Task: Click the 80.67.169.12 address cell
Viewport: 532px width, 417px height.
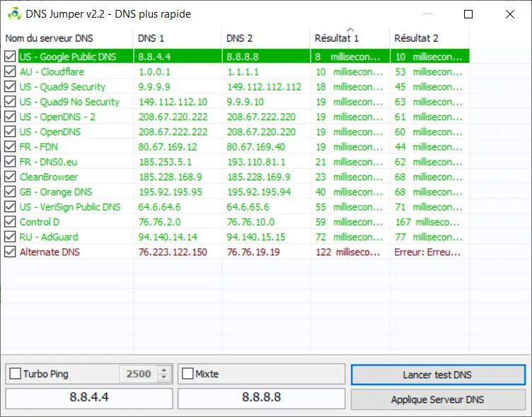Action: point(168,146)
